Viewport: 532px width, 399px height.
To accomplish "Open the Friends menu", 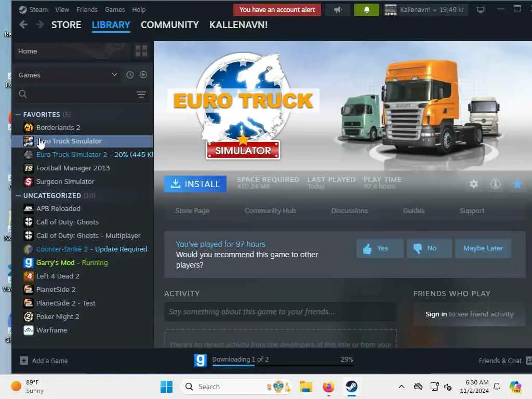I will coord(87,10).
